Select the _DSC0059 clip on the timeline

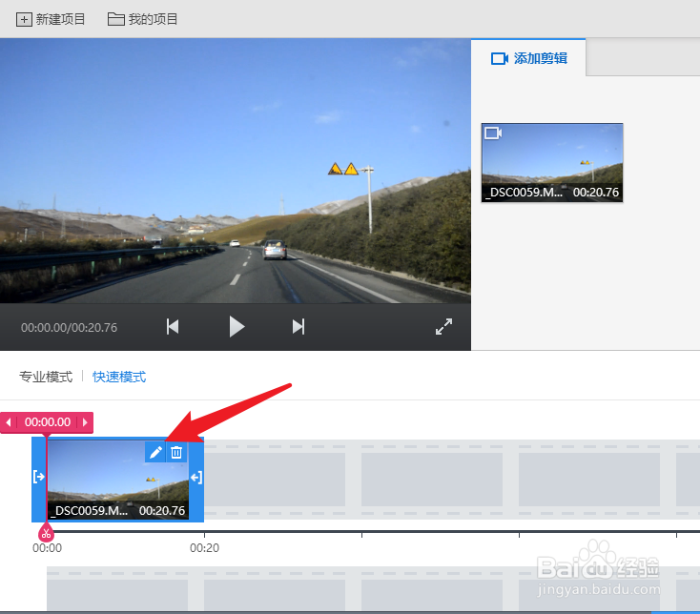pyautogui.click(x=118, y=480)
